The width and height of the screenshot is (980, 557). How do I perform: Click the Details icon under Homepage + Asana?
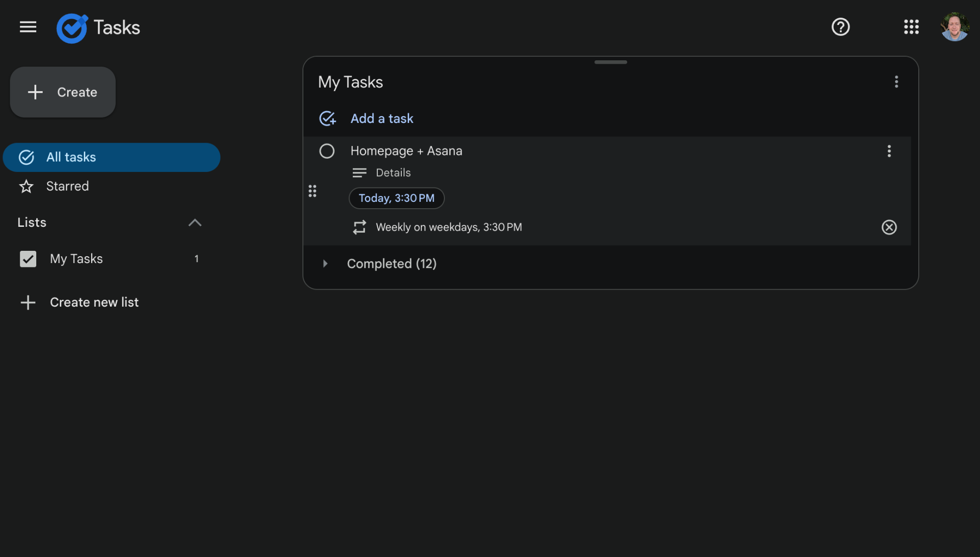[359, 172]
